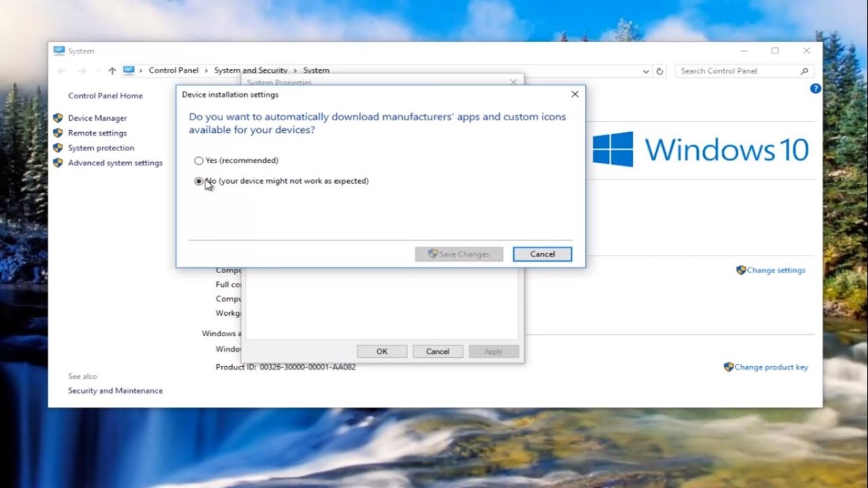This screenshot has width=868, height=488.
Task: Open the blue help question mark icon
Action: (x=815, y=88)
